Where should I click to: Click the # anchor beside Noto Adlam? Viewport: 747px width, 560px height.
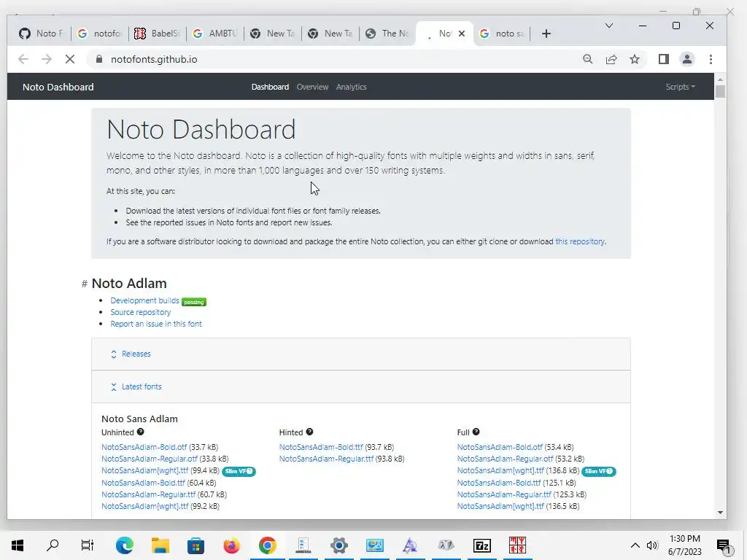(x=85, y=284)
